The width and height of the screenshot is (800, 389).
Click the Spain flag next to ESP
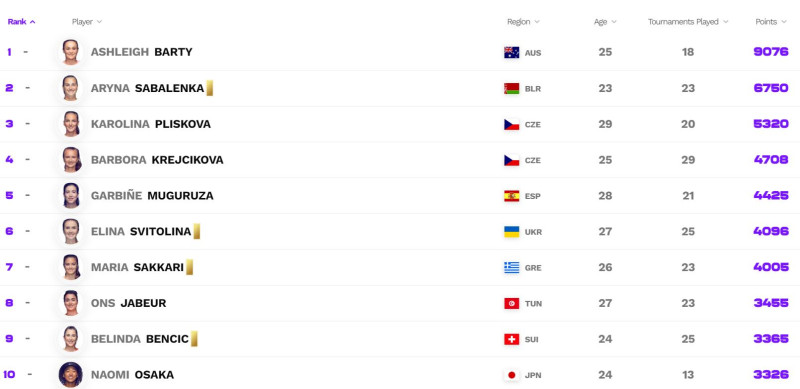(511, 196)
